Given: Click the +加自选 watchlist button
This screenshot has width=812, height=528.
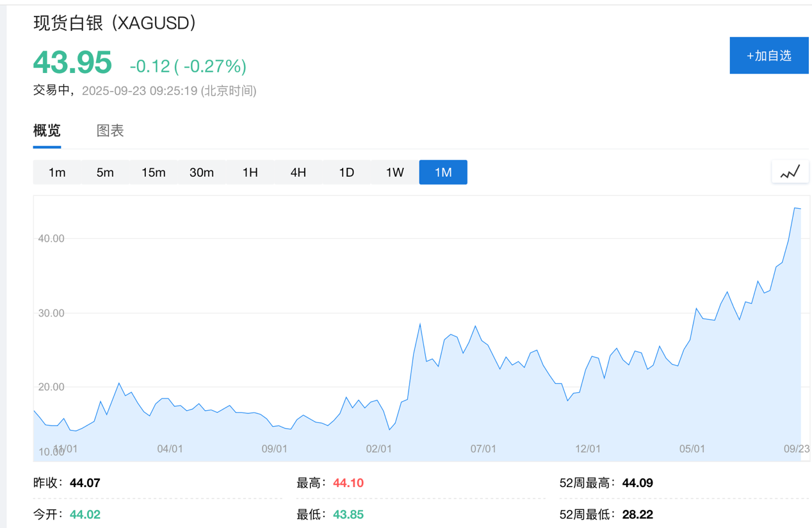Looking at the screenshot, I should [x=768, y=55].
